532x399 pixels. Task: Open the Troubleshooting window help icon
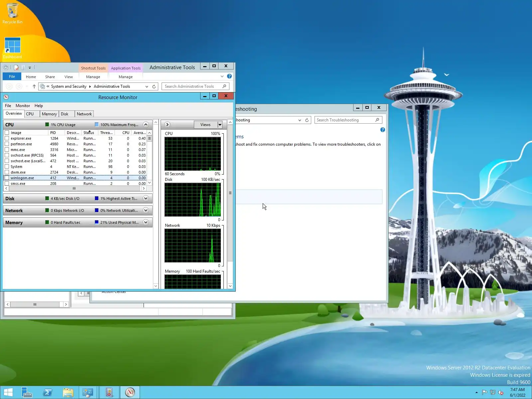pos(383,130)
